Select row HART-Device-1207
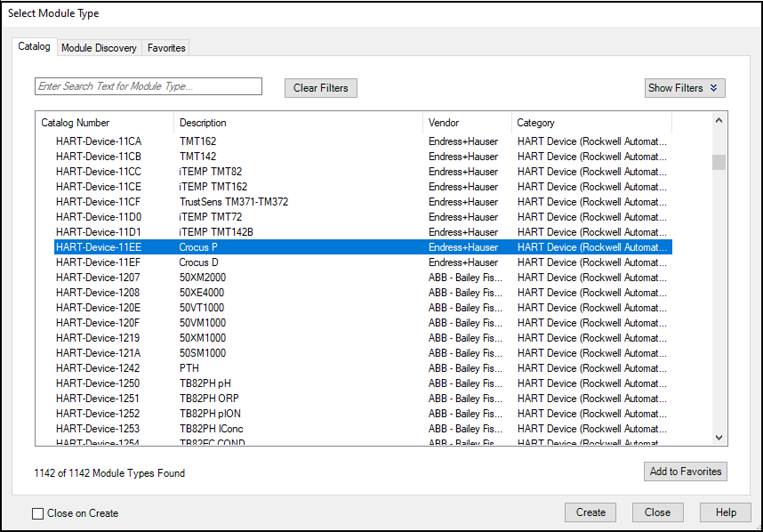Viewport: 763px width, 532px height. tap(363, 278)
